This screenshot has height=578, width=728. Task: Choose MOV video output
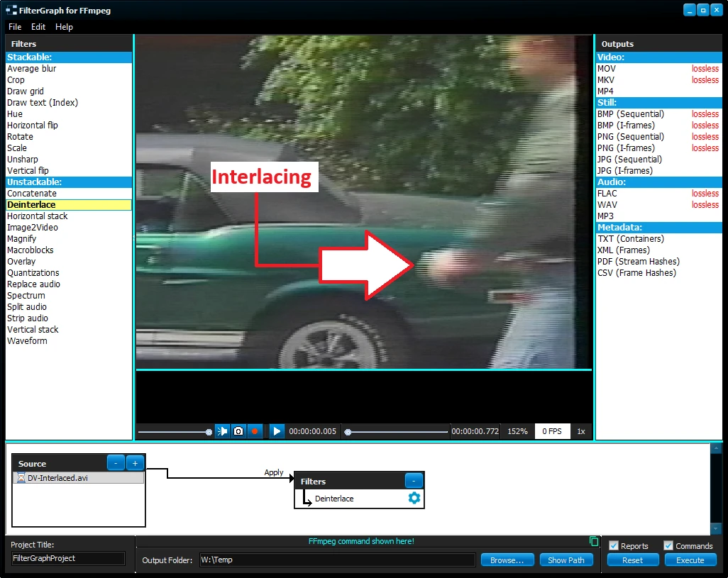click(659, 69)
